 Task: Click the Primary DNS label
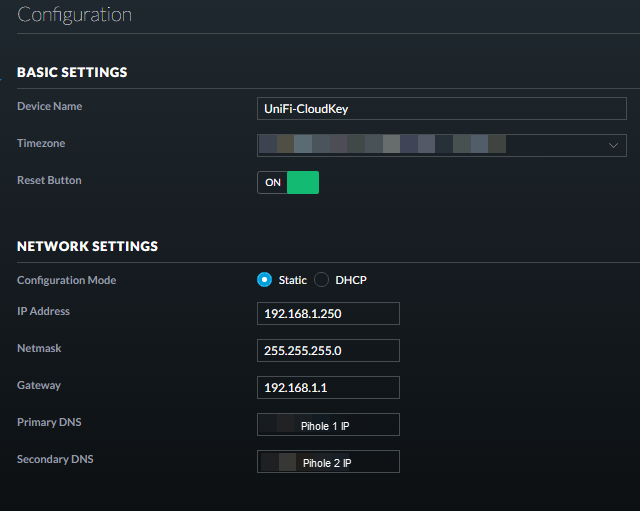pos(49,422)
